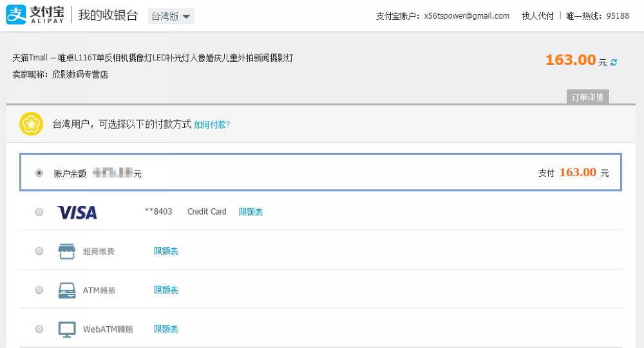
Task: Open the 订单详情 order details tab
Action: pyautogui.click(x=587, y=97)
